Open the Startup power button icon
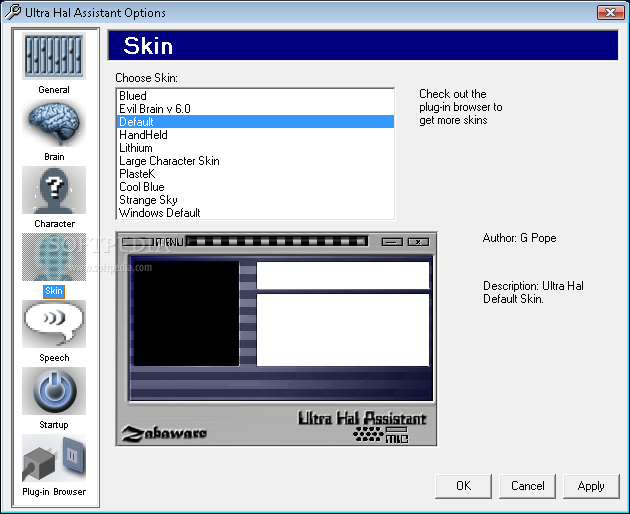 click(54, 391)
